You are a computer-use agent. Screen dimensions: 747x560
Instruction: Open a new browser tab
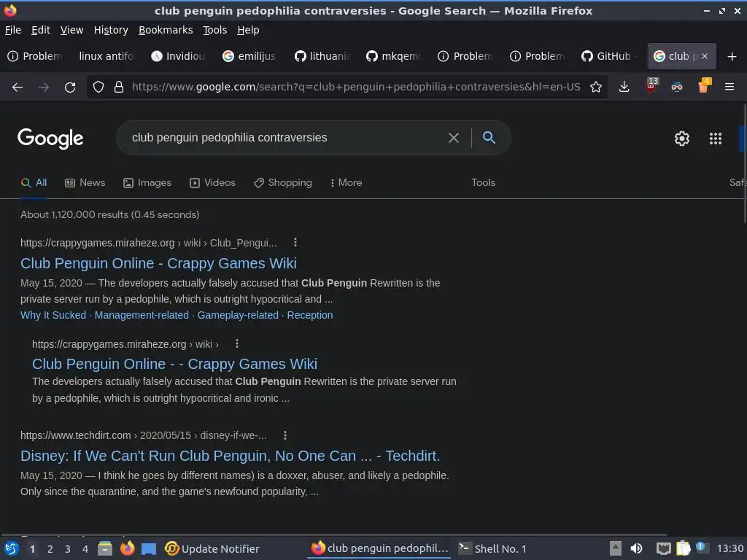pyautogui.click(x=732, y=57)
